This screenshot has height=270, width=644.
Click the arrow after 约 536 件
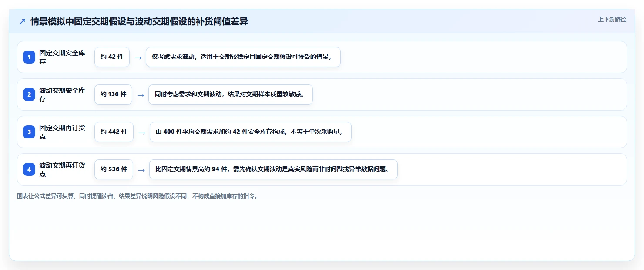141,170
